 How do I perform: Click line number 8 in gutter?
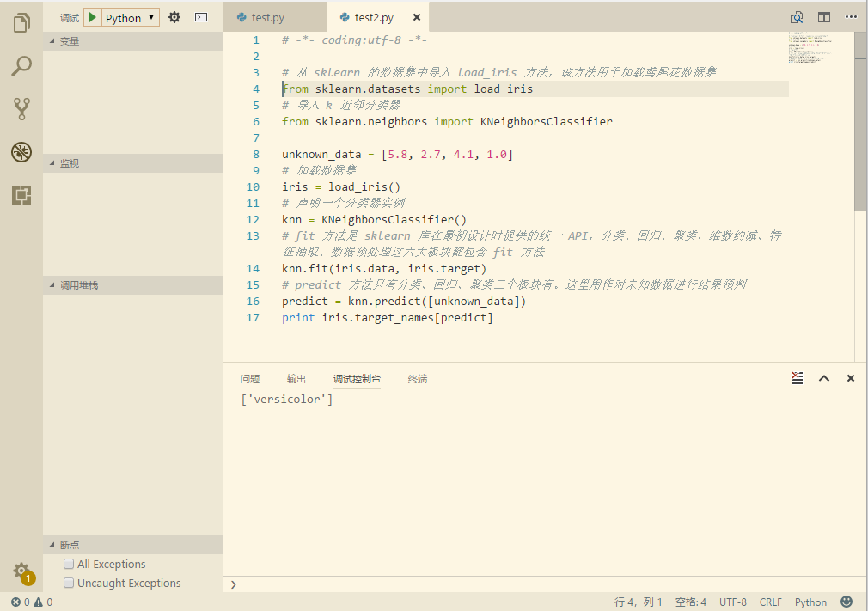(256, 155)
